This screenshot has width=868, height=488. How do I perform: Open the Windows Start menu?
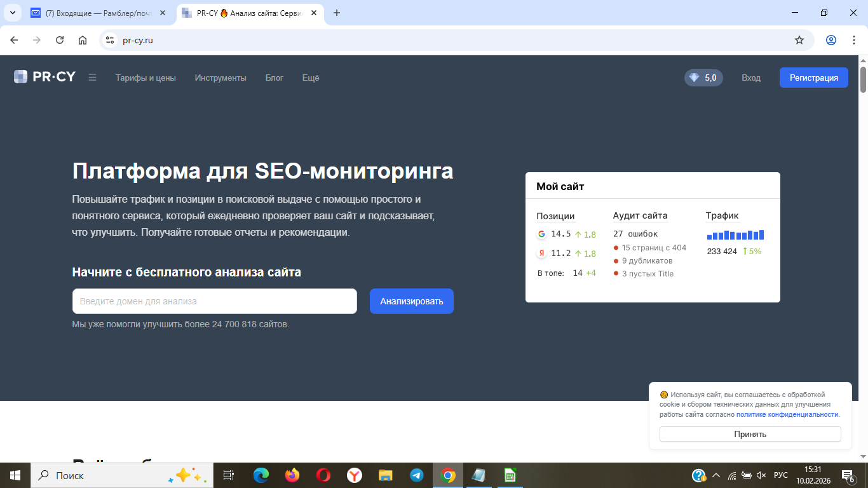(15, 475)
